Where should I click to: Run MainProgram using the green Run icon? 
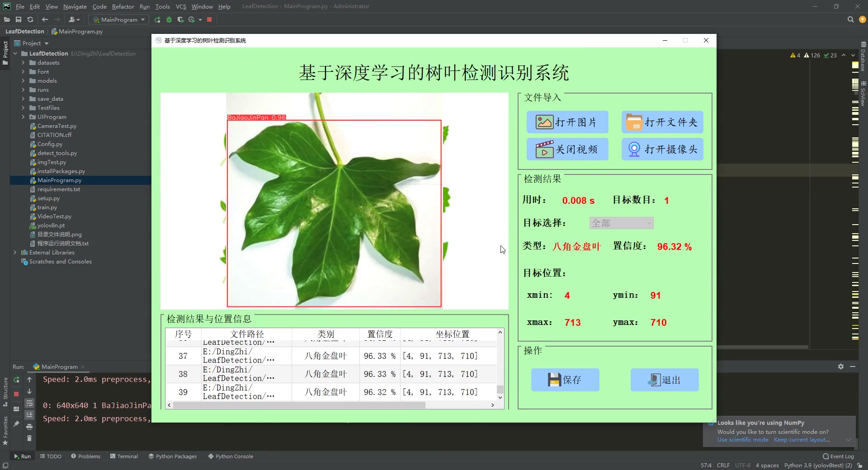tap(157, 20)
